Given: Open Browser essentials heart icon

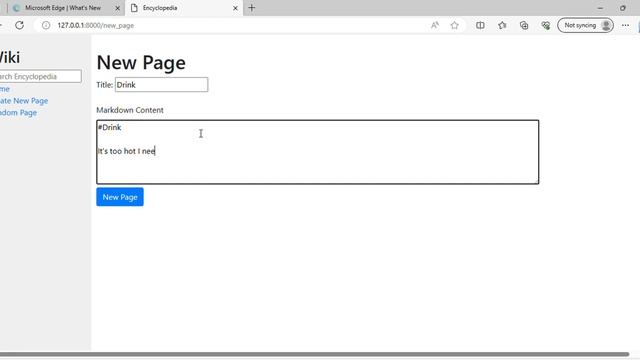Looking at the screenshot, I should (x=545, y=25).
